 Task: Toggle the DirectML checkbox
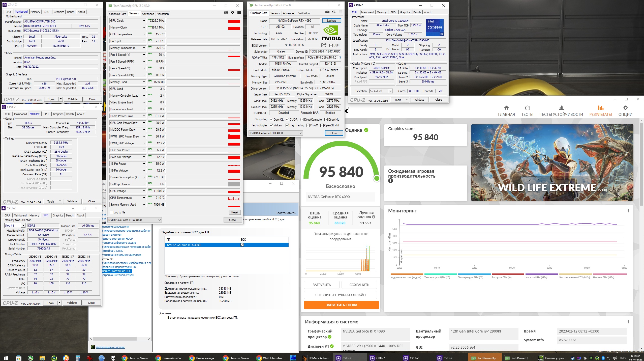point(326,120)
